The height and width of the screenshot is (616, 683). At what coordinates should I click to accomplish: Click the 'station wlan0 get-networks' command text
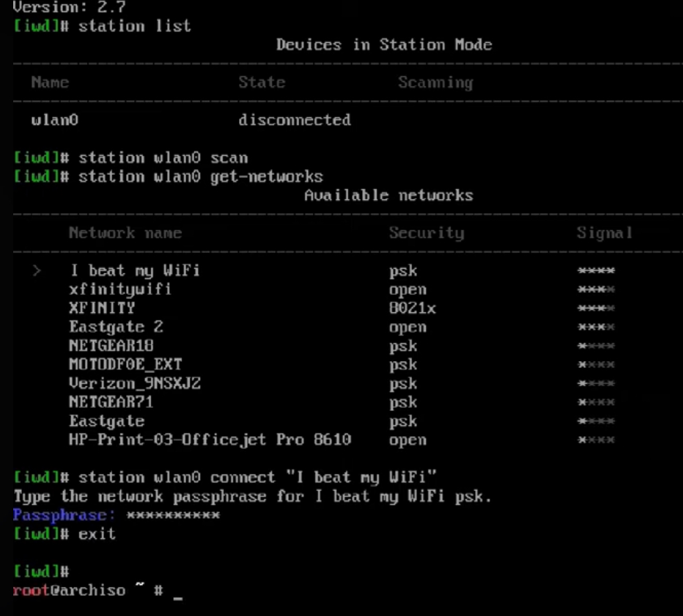pyautogui.click(x=201, y=177)
